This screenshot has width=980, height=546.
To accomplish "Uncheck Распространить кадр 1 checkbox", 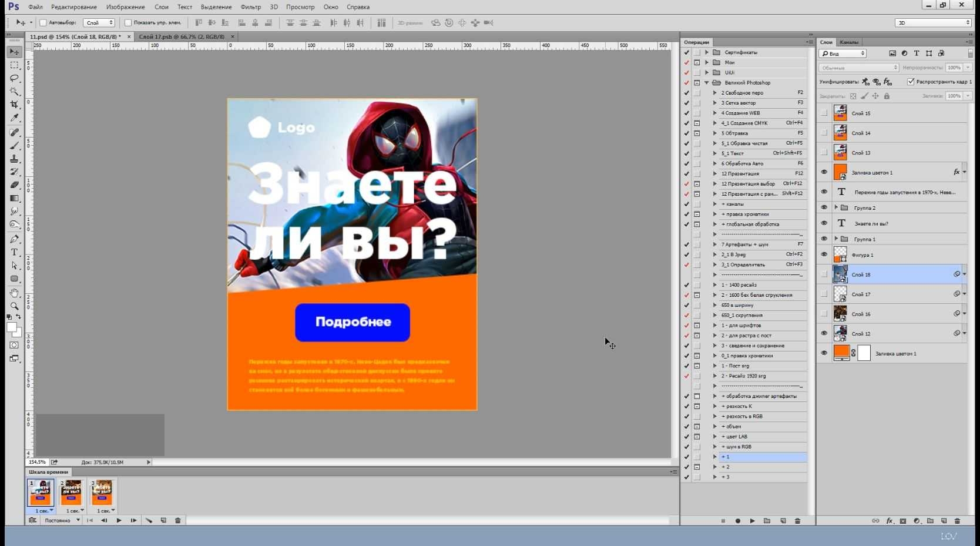I will (x=911, y=82).
